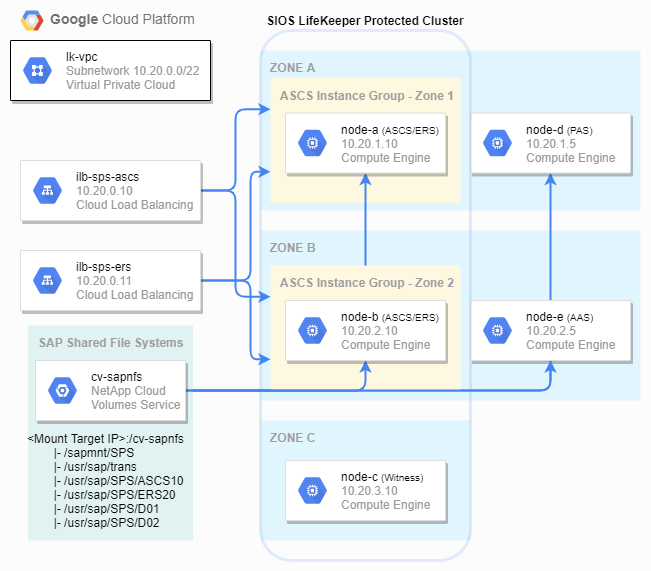Click the node-a Compute Engine icon
The height and width of the screenshot is (571, 651).
coord(312,143)
